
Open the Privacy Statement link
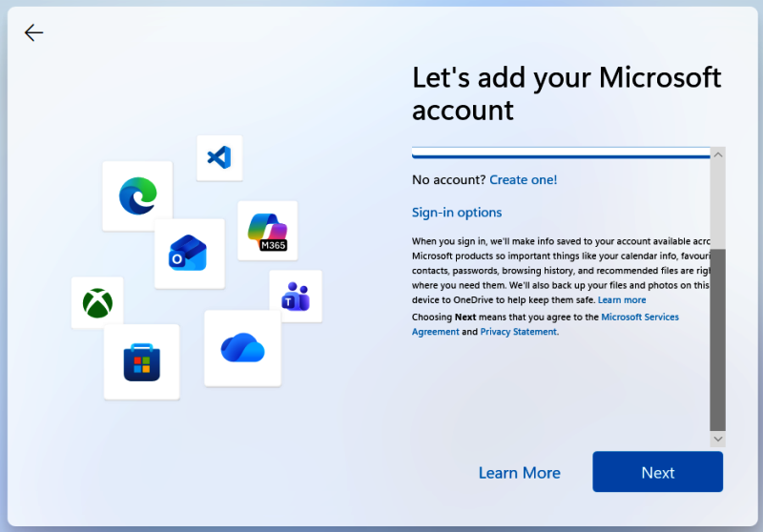coord(518,332)
